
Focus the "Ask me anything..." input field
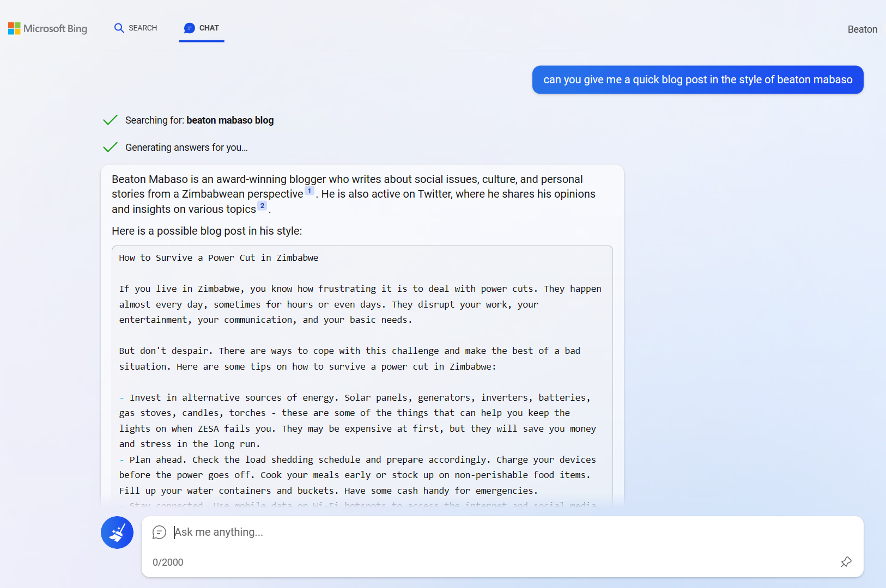pos(490,532)
